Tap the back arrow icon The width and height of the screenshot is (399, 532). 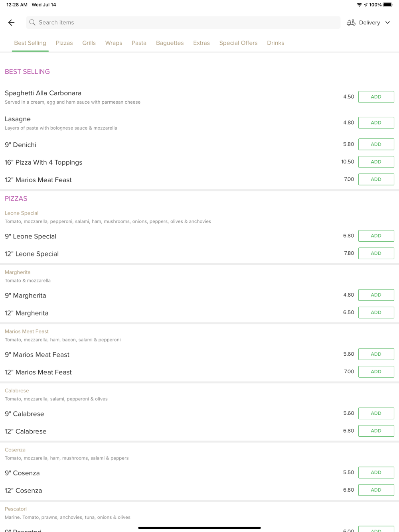pos(11,23)
